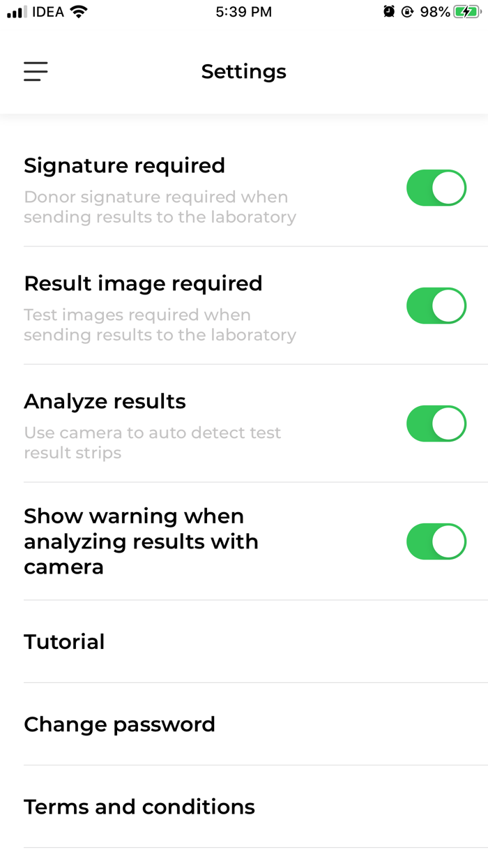Tap the Result image required label
The image size is (488, 868).
coord(143,283)
